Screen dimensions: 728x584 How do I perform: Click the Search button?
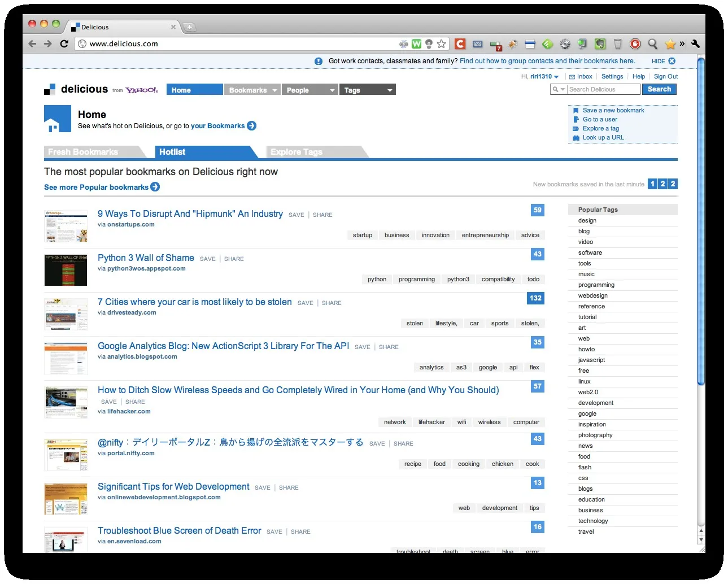(x=659, y=89)
